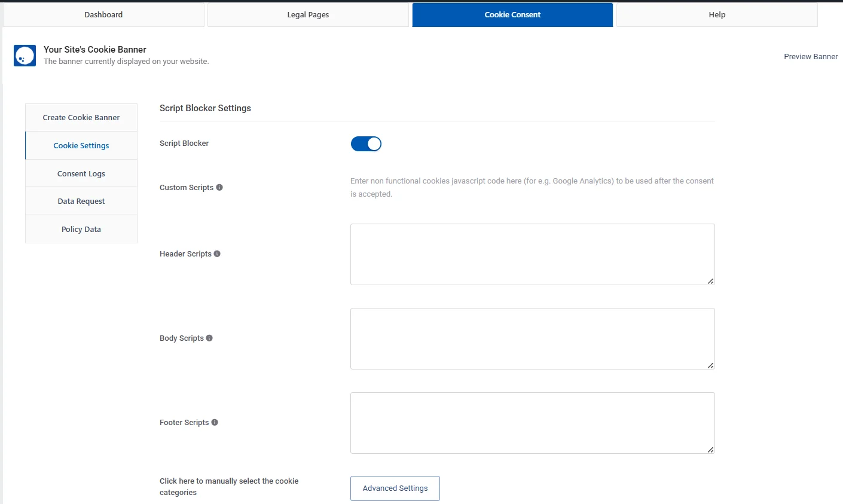The image size is (843, 504).
Task: Open the Legal Pages tab
Action: (307, 14)
